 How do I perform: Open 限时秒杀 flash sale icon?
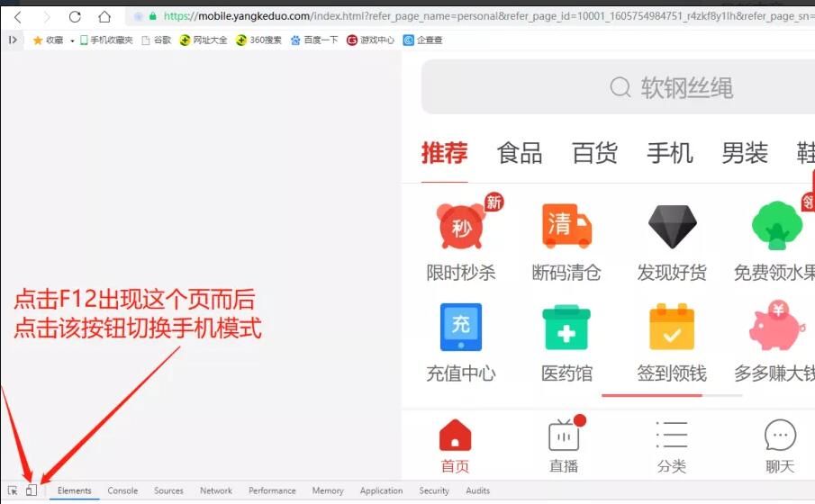click(x=461, y=226)
